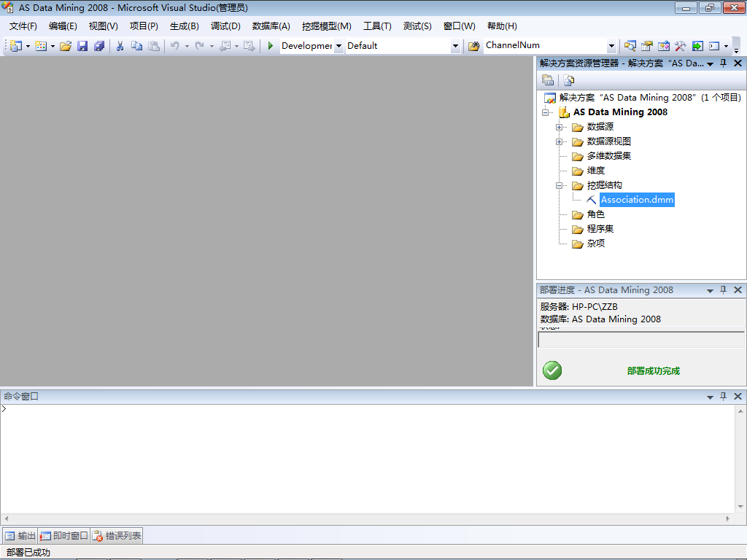Save the current file with the disk icon
This screenshot has width=747, height=560.
[82, 46]
